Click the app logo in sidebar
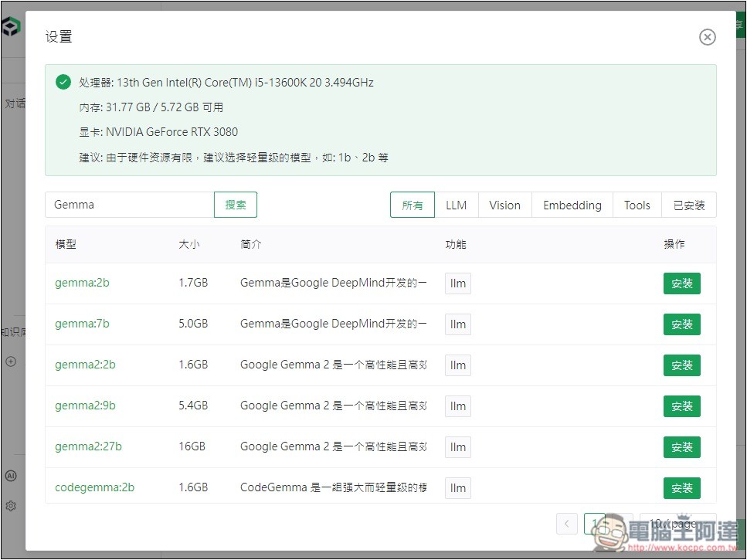747x560 pixels. tap(11, 27)
